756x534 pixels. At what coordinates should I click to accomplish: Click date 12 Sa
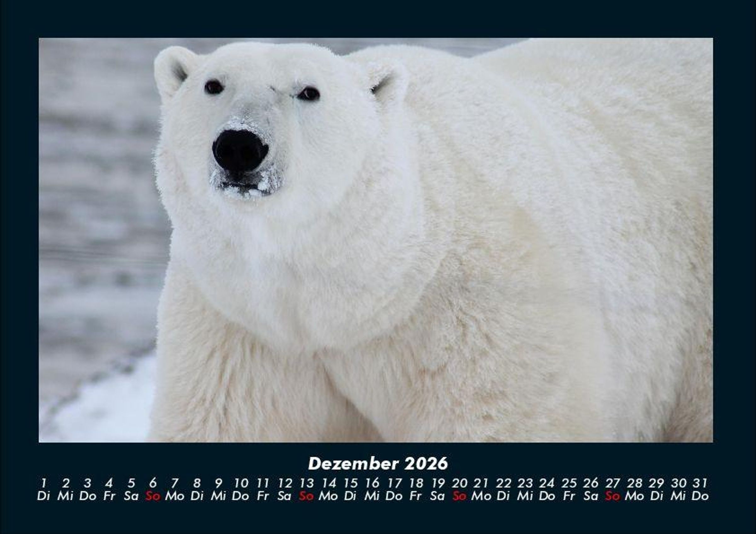click(x=284, y=490)
